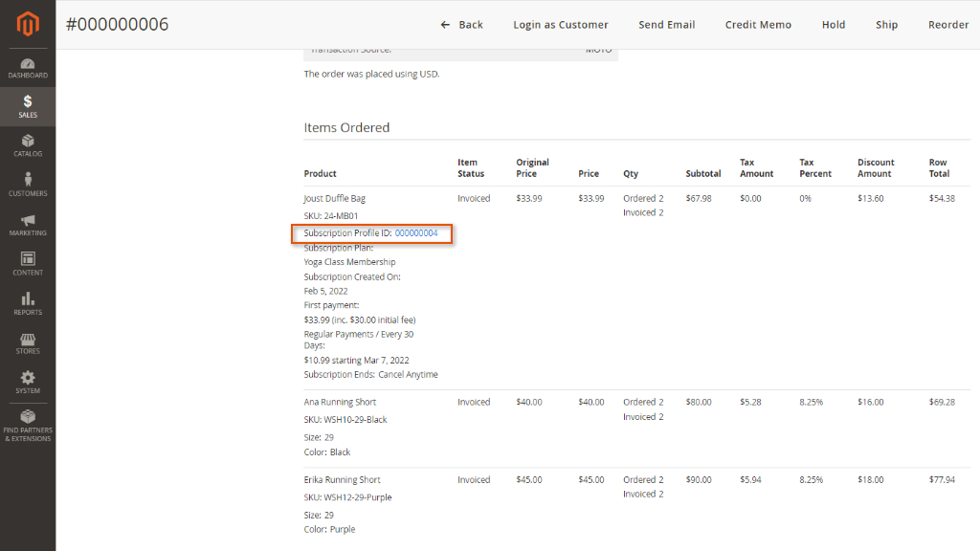The width and height of the screenshot is (980, 551).
Task: Click Subscription Ends: Cancel Anytime text
Action: 370,375
